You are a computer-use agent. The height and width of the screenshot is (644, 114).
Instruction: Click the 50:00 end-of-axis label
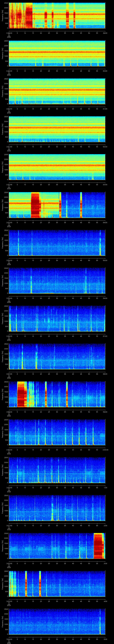(x=105, y=71)
